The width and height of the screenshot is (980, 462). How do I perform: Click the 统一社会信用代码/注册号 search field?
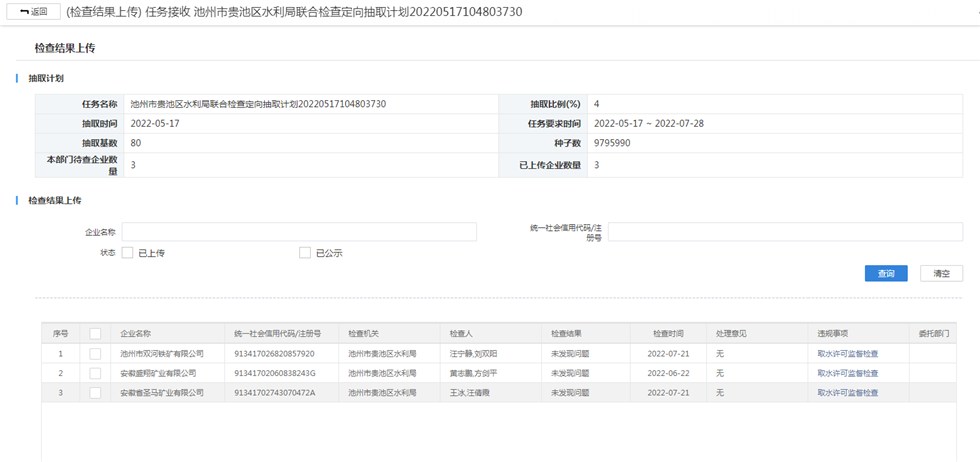(x=785, y=232)
